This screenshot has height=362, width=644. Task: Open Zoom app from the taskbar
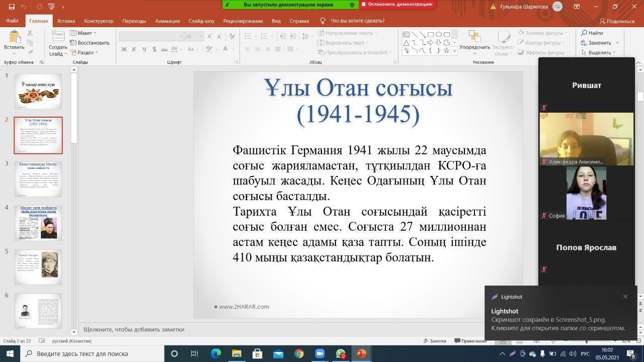point(319,353)
